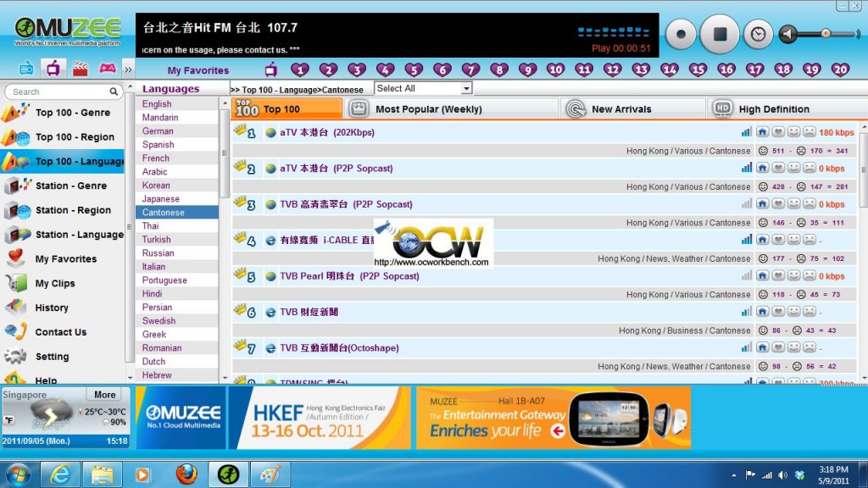Favorite heart on TVB 互動新聞台 row
The image size is (868, 488).
pos(778,347)
